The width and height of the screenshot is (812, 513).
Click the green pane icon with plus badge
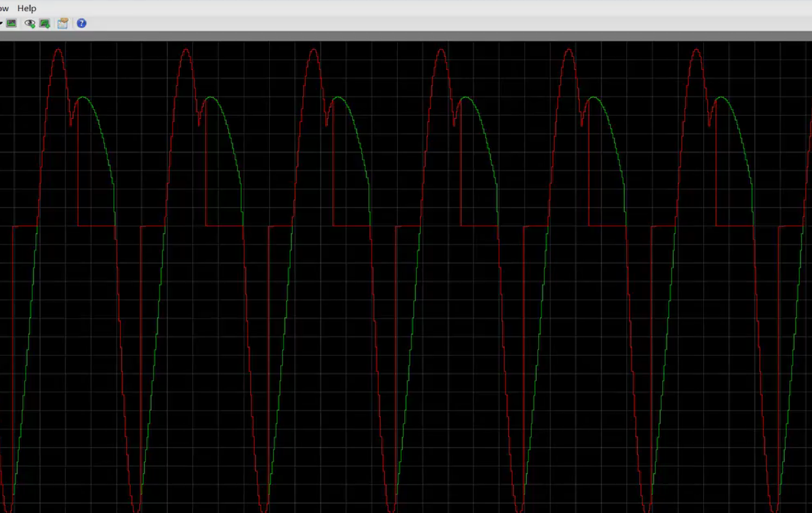(45, 24)
